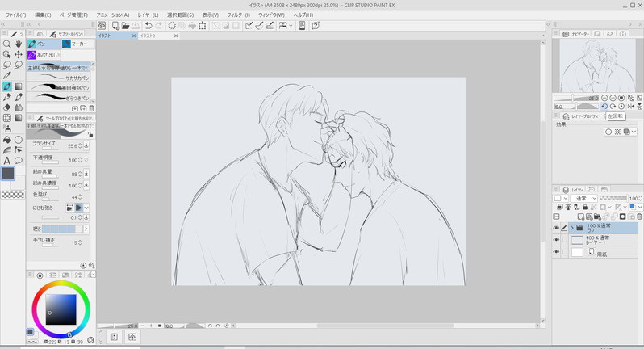Open にじむ強さ dropdown arrow
The image size is (644, 349).
(x=86, y=208)
